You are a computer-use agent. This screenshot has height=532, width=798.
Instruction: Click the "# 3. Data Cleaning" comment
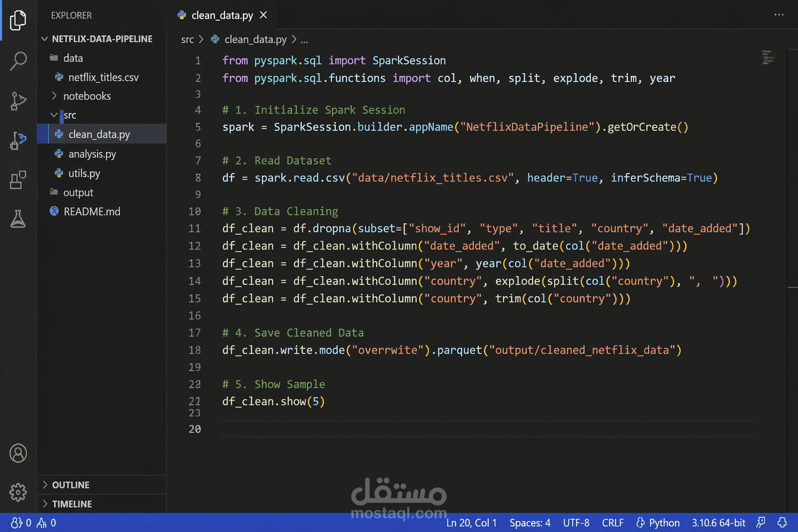coord(280,211)
